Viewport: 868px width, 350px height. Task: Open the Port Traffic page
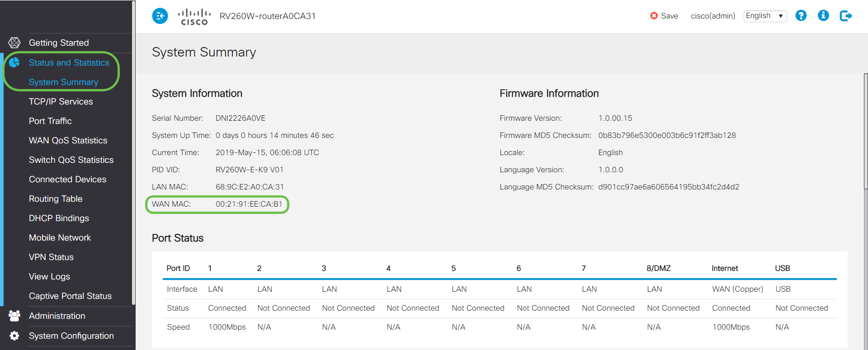tap(50, 121)
